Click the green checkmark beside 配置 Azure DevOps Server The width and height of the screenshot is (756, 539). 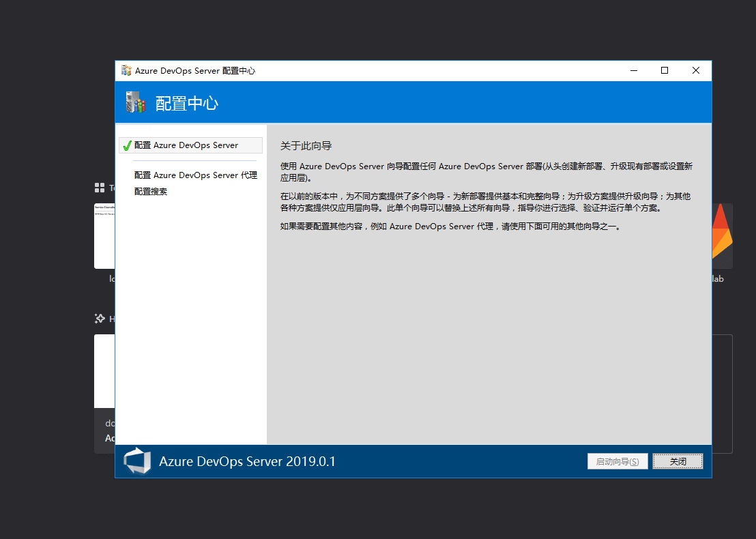[x=127, y=145]
